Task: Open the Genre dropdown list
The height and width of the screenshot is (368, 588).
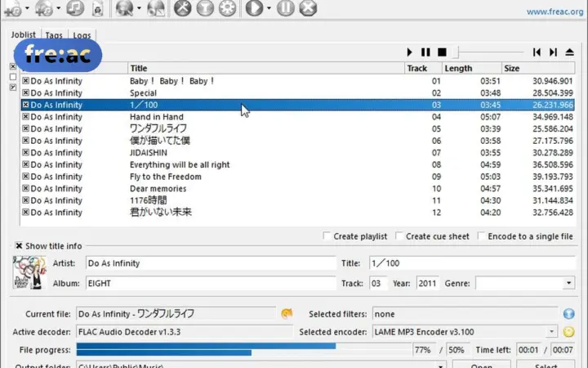Action: click(568, 283)
